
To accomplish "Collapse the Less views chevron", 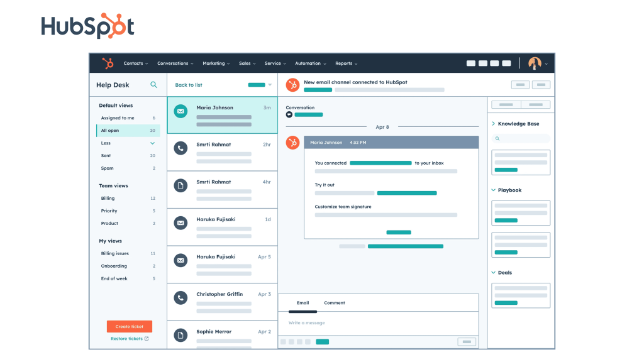I will [x=152, y=143].
